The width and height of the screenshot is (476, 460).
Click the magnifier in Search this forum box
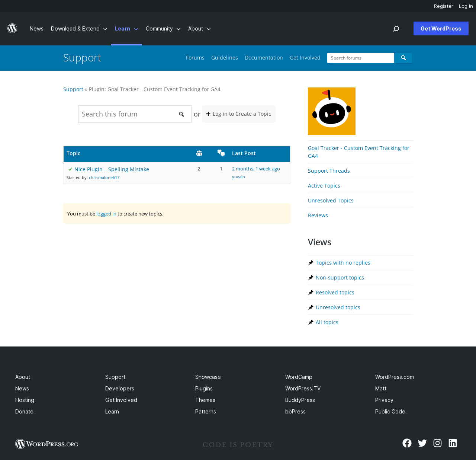point(181,114)
